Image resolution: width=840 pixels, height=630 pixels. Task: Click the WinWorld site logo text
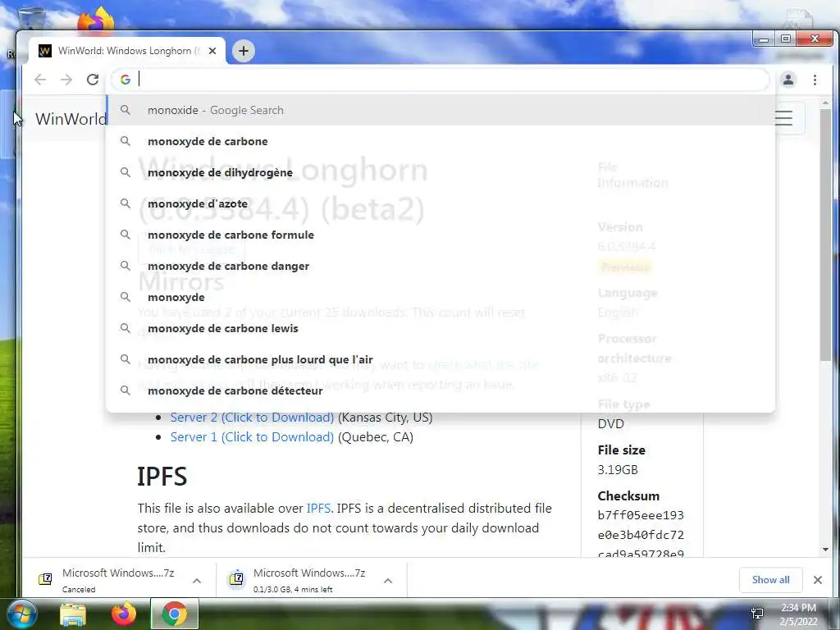coord(71,119)
